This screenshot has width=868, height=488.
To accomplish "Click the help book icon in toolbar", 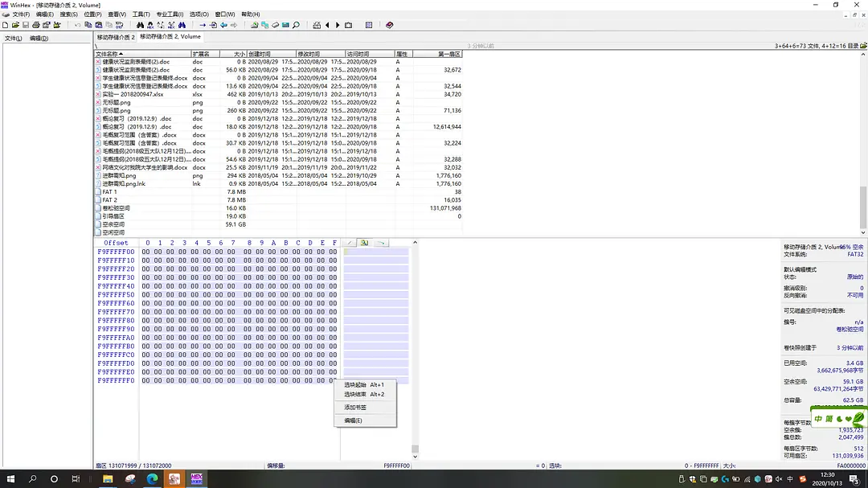I will point(390,25).
